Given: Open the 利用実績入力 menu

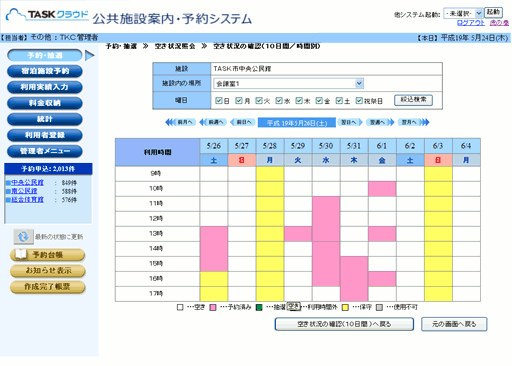Looking at the screenshot, I should (45, 87).
